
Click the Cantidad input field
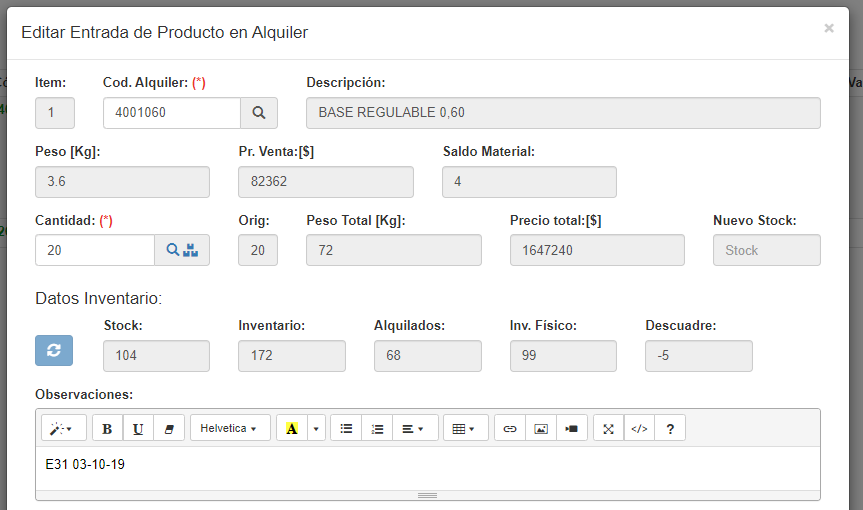pyautogui.click(x=94, y=250)
